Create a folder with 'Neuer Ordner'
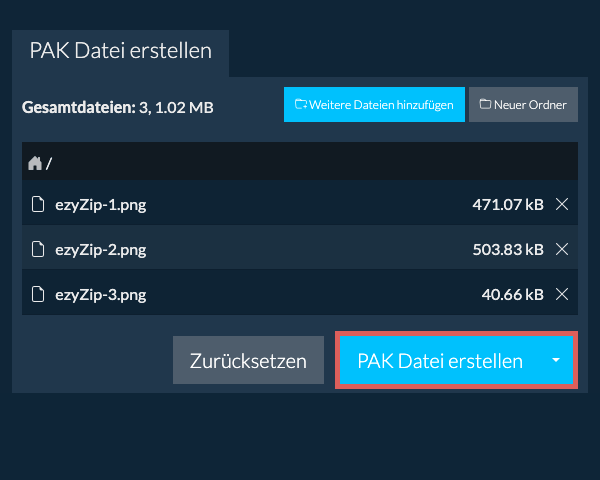This screenshot has height=480, width=600. point(523,104)
